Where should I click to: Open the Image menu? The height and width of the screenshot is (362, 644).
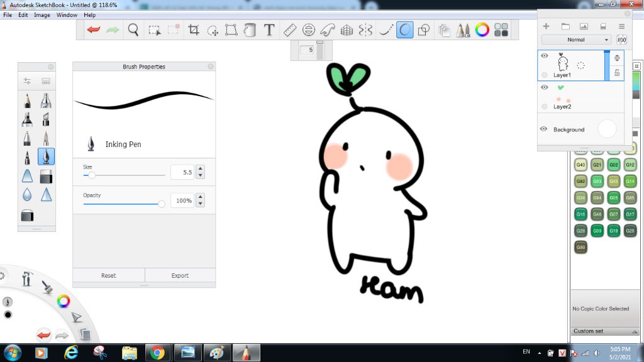[42, 15]
